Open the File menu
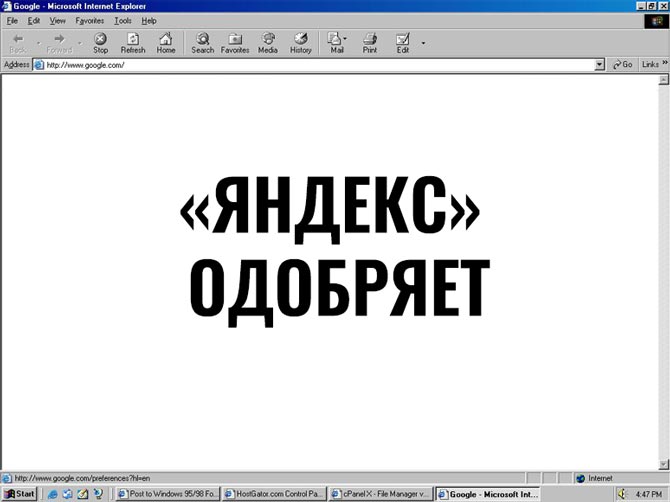This screenshot has width=670, height=502. 12,20
